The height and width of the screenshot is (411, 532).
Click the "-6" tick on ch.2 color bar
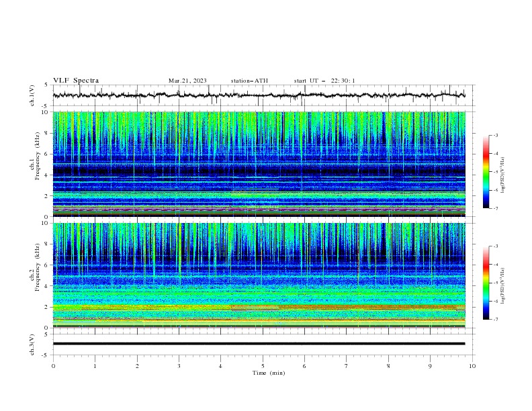[496, 301]
